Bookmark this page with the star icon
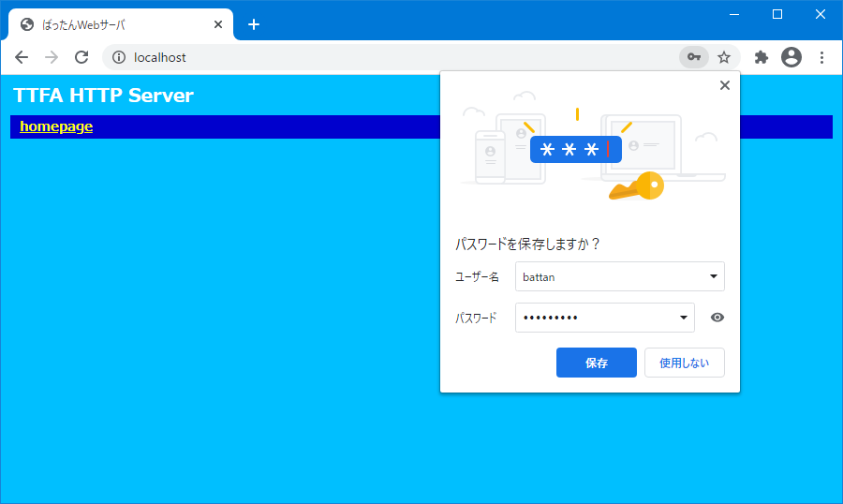This screenshot has height=504, width=843. (724, 57)
